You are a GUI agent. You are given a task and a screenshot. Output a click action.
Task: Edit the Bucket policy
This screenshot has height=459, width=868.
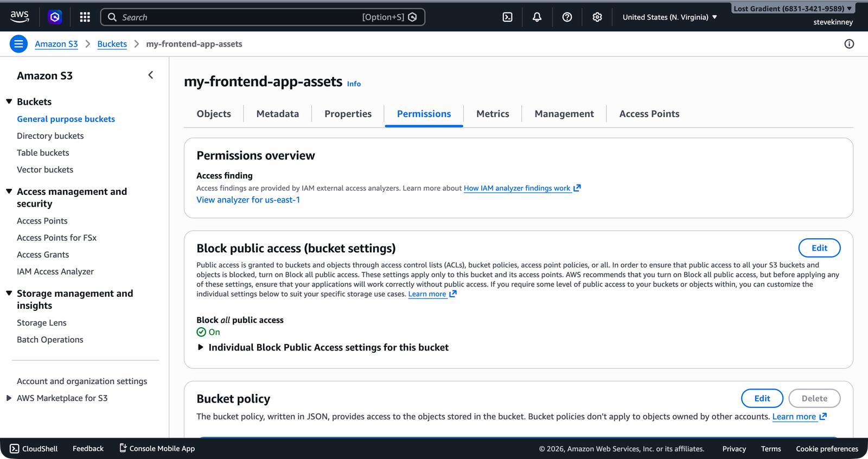(x=762, y=398)
